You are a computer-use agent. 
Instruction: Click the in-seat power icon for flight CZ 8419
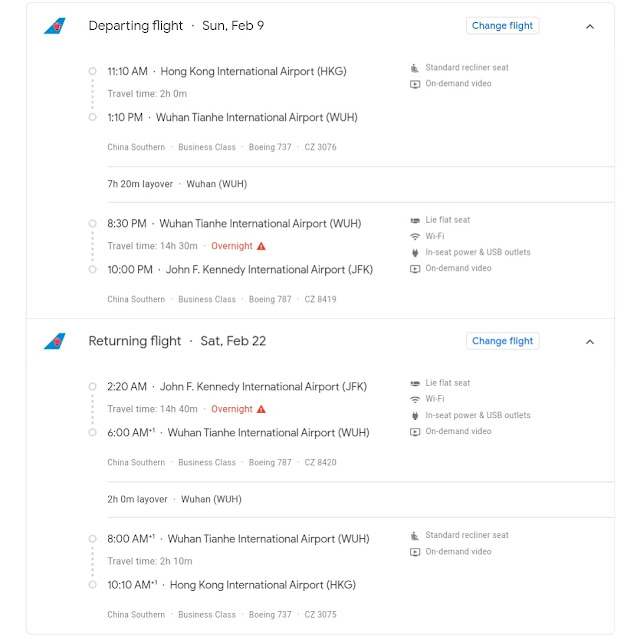coord(415,253)
